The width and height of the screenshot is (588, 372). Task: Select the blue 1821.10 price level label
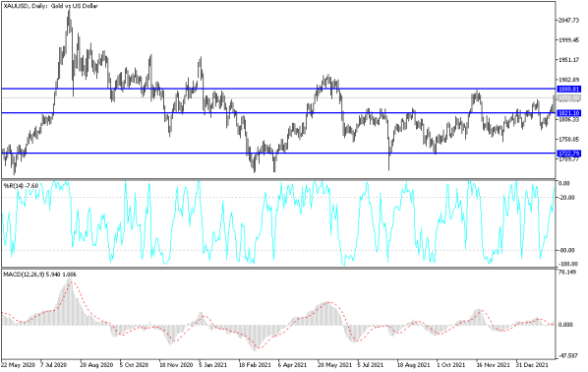coord(569,113)
